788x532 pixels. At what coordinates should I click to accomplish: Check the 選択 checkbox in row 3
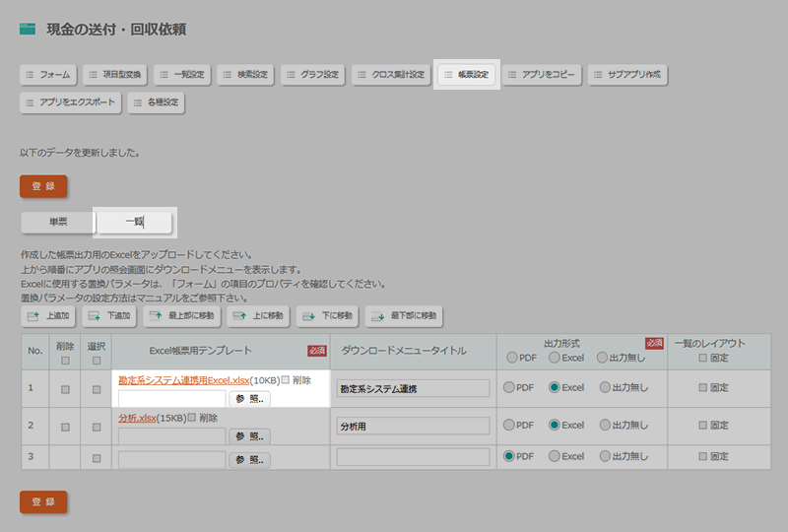pos(96,458)
